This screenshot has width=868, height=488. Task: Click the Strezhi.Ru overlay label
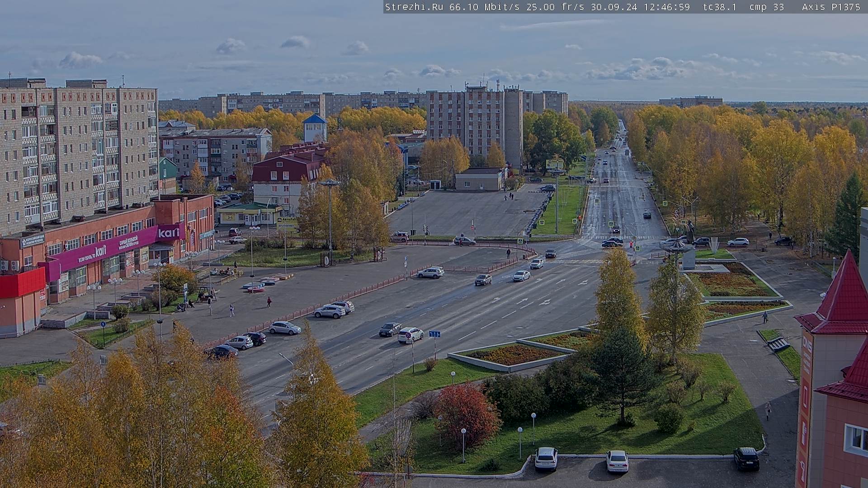click(x=414, y=7)
